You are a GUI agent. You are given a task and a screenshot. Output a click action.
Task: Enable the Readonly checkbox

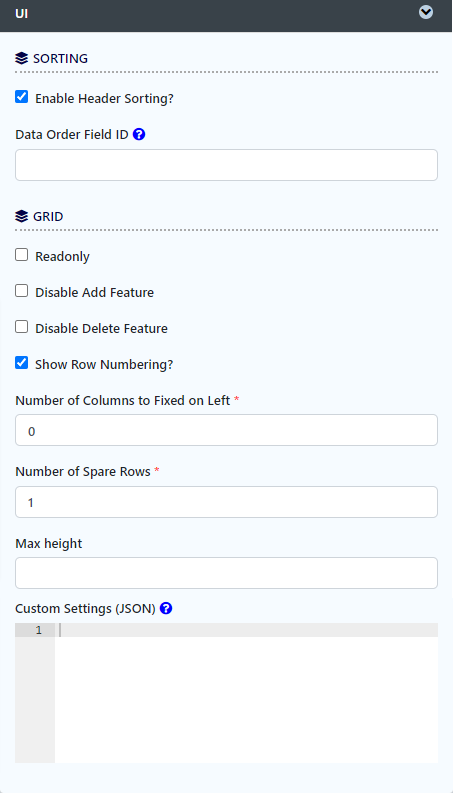click(x=21, y=255)
